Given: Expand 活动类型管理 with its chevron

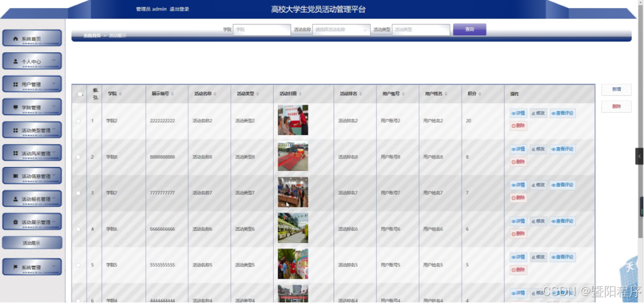Looking at the screenshot, I should [x=54, y=130].
